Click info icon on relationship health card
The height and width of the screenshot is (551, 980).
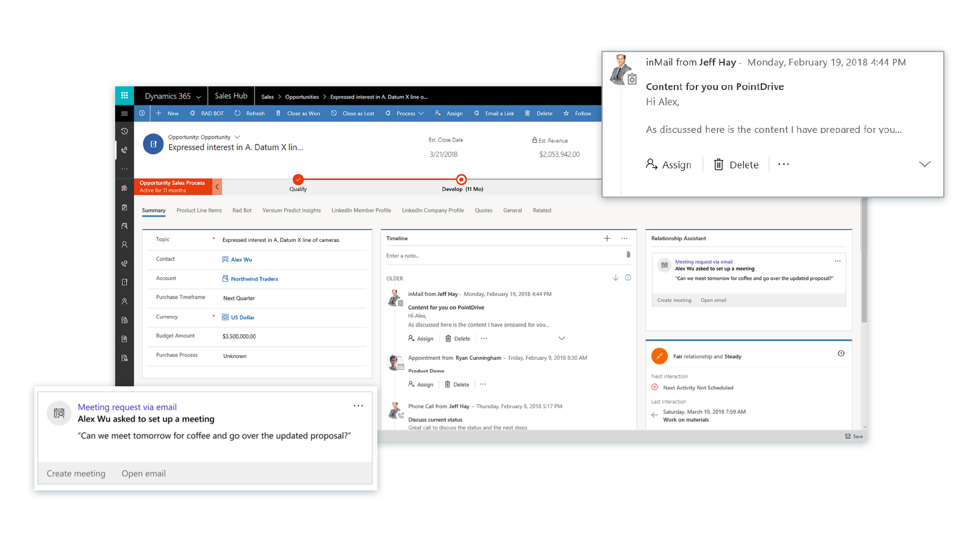841,353
